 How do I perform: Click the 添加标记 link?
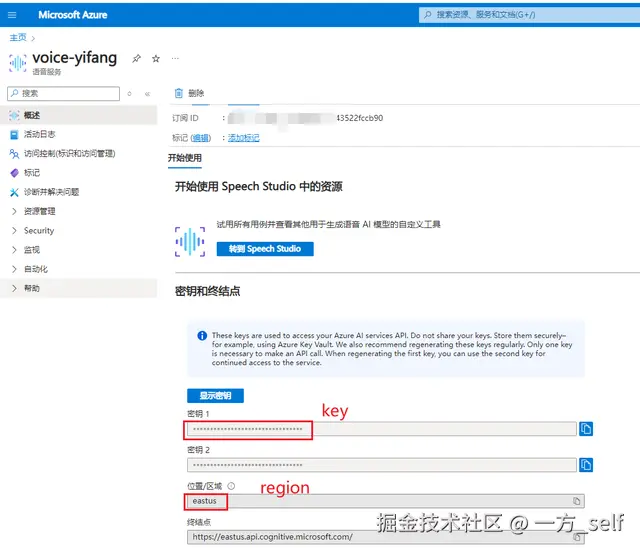tap(243, 138)
